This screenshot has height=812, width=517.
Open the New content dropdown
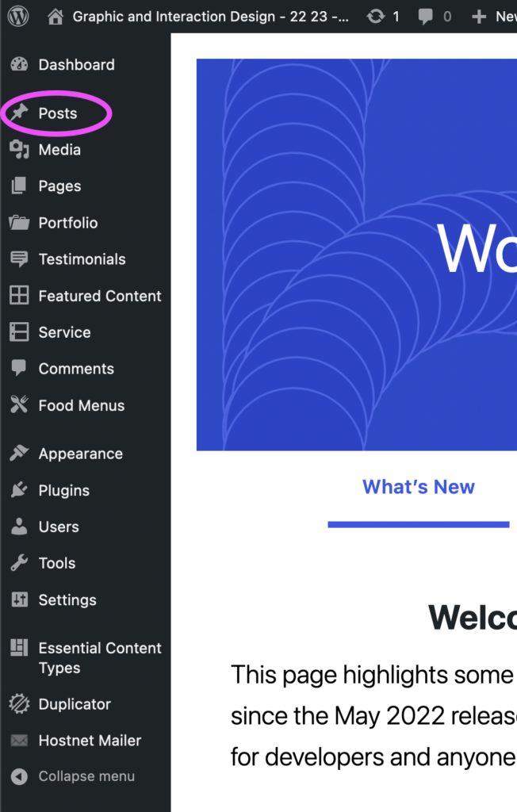click(x=495, y=16)
